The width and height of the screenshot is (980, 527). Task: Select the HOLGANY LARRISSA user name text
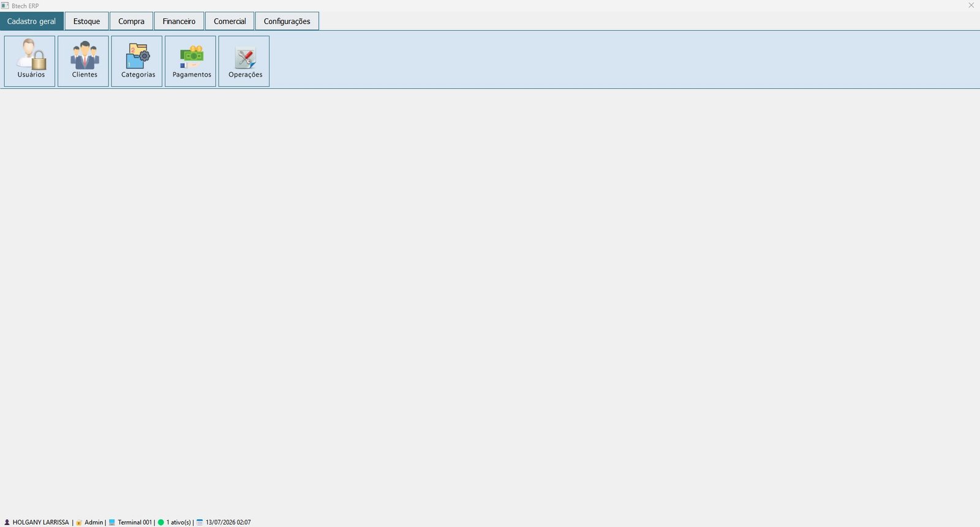point(41,523)
